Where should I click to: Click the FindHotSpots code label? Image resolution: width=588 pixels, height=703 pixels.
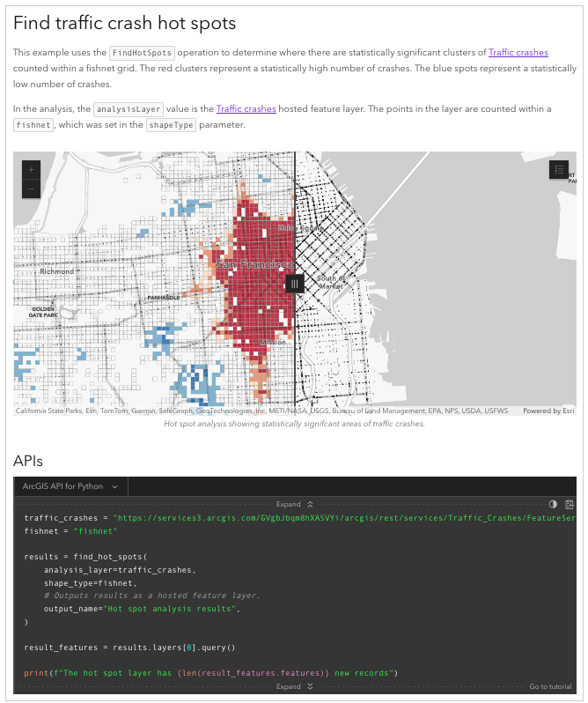(x=142, y=53)
